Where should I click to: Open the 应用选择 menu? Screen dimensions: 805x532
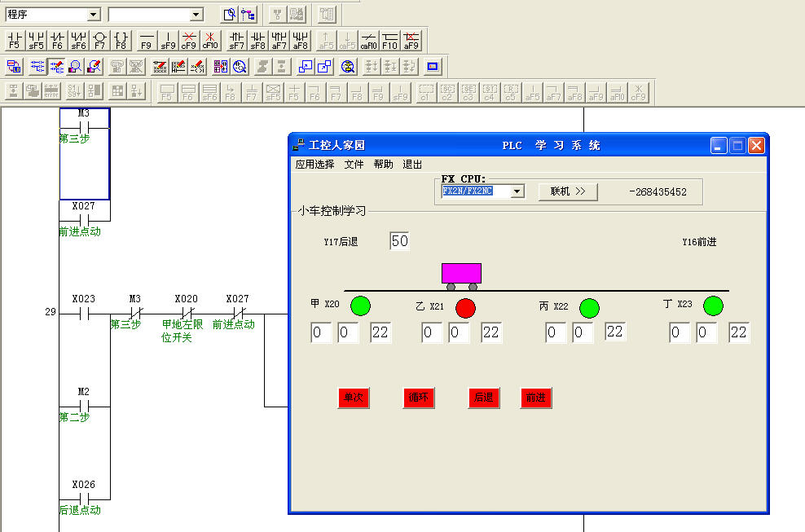[x=315, y=165]
